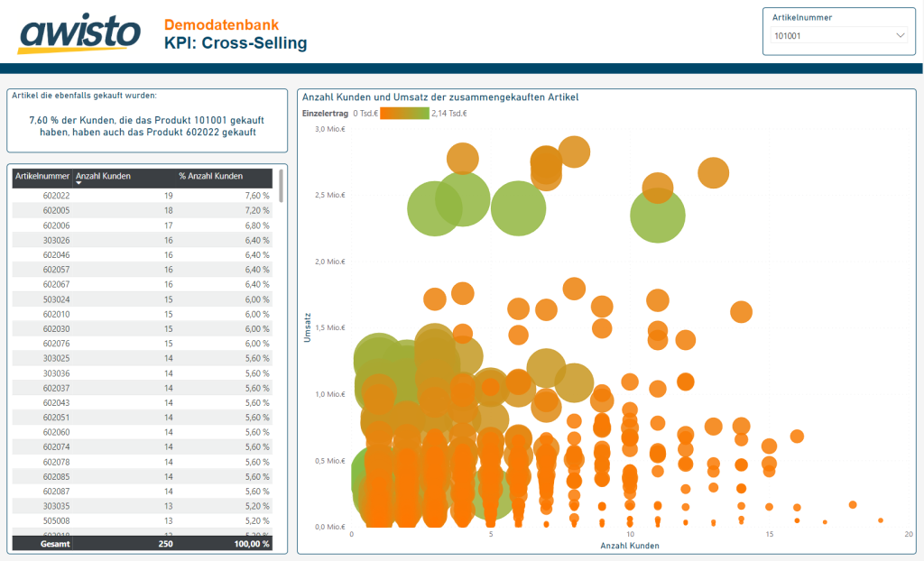Click the Einzelertrag legend color gradient bar
The height and width of the screenshot is (561, 924).
[x=404, y=114]
